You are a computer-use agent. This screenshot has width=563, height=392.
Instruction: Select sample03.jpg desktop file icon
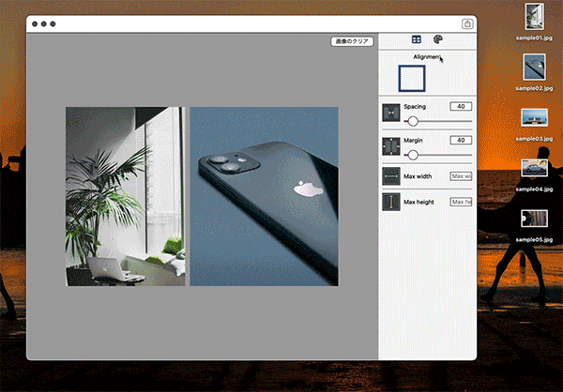pyautogui.click(x=534, y=117)
